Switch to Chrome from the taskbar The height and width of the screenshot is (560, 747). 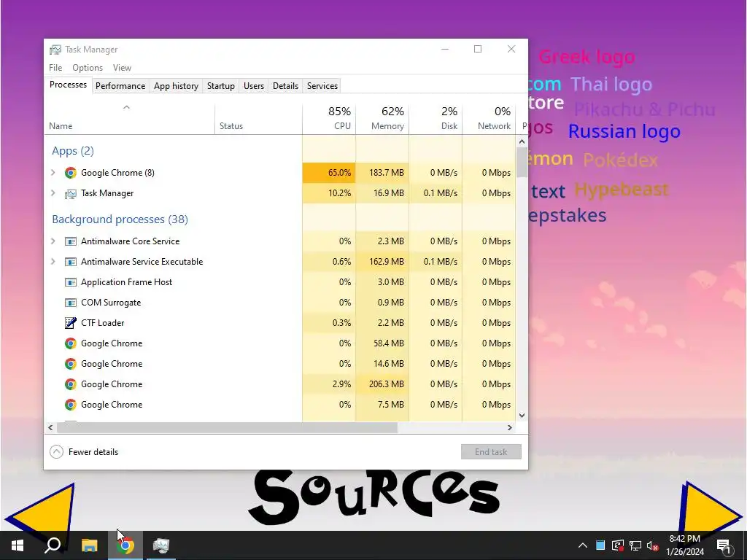125,545
